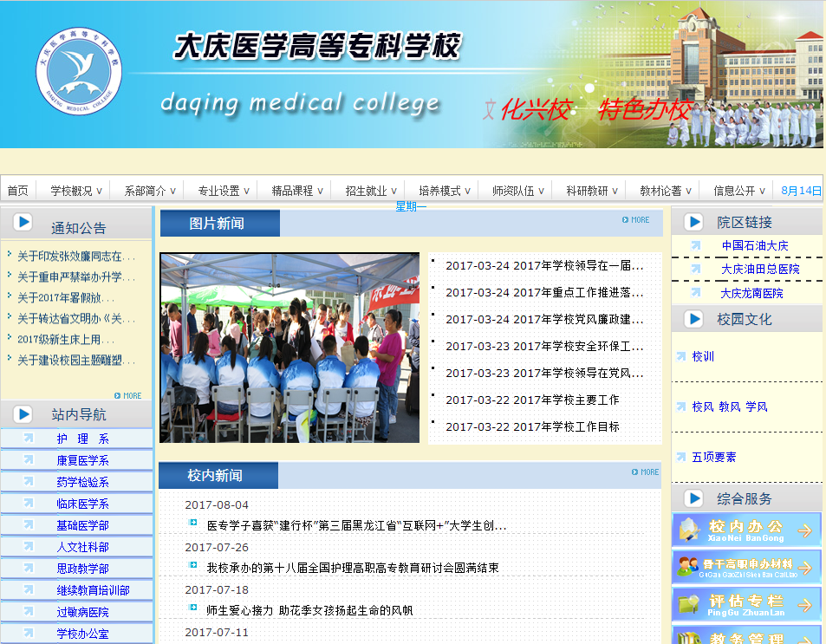Click the play icon beside 院区链接
The height and width of the screenshot is (644, 826).
pos(693,222)
